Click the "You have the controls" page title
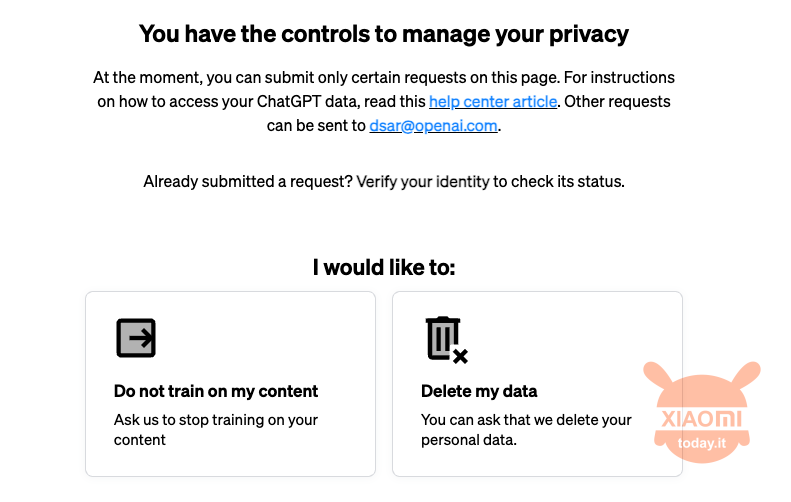Viewport: 791px width, 502px height. 384,34
